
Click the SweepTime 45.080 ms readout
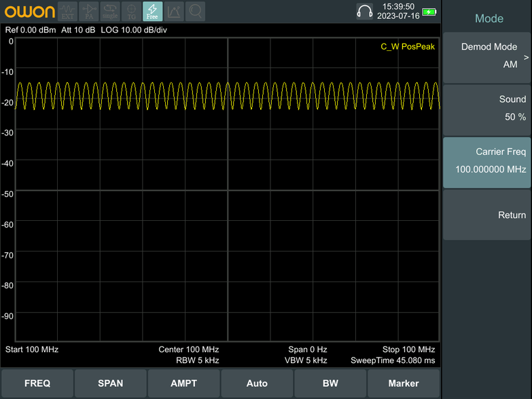393,360
